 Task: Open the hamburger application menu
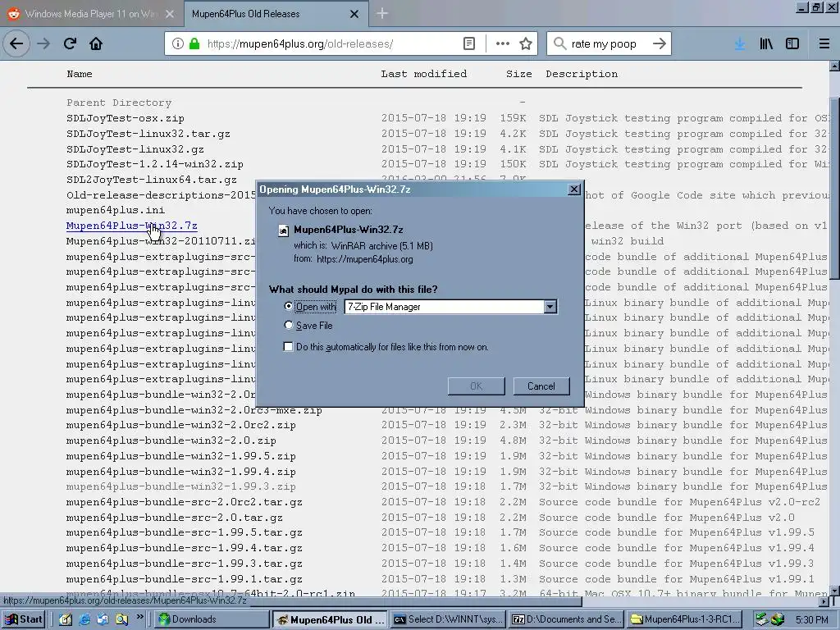(x=824, y=43)
